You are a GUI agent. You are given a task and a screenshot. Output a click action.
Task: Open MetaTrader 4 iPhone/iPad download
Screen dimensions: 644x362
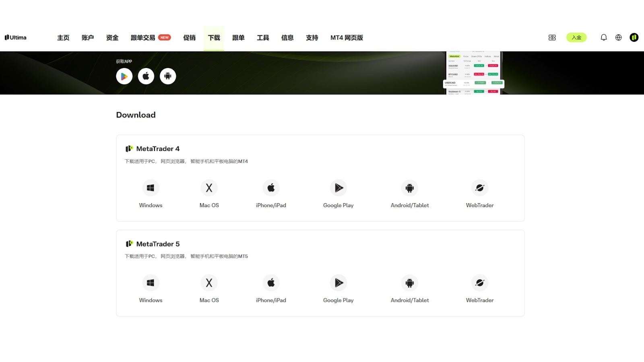coord(271,188)
